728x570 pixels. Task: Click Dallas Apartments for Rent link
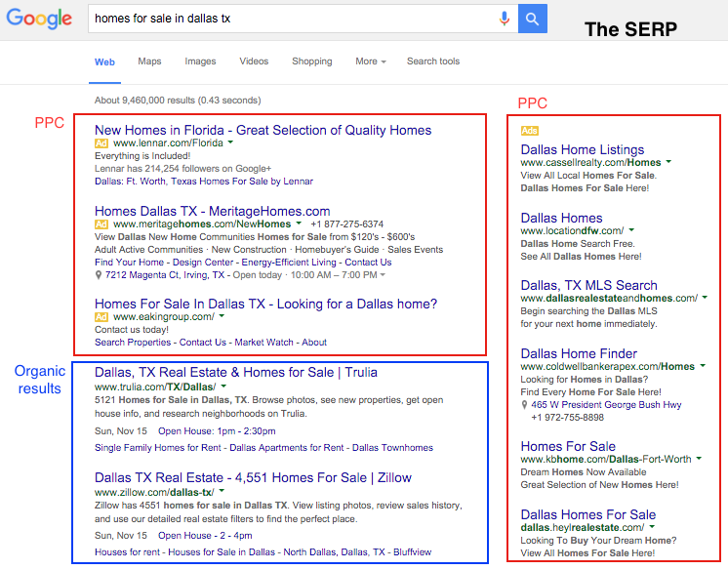click(287, 448)
